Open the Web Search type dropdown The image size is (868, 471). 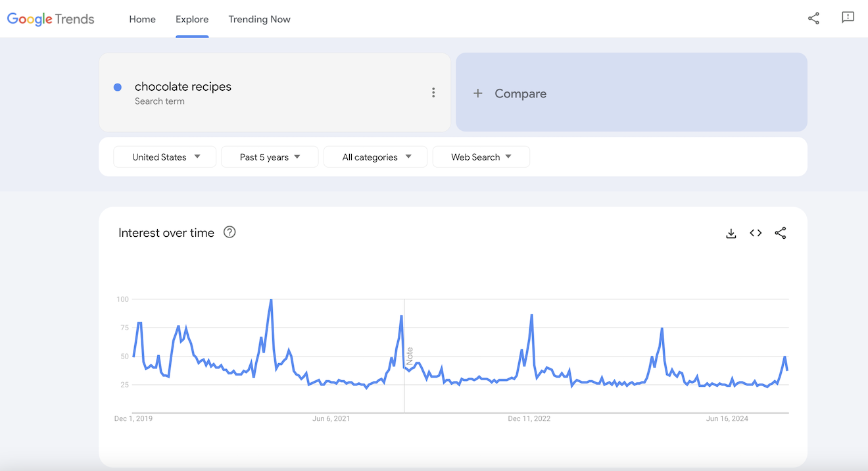point(481,157)
